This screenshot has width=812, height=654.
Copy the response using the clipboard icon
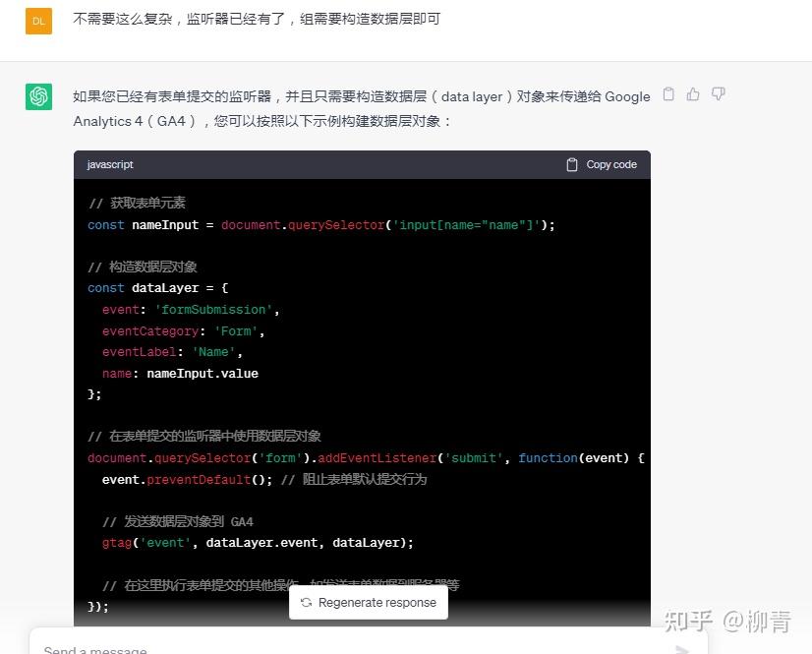click(668, 92)
